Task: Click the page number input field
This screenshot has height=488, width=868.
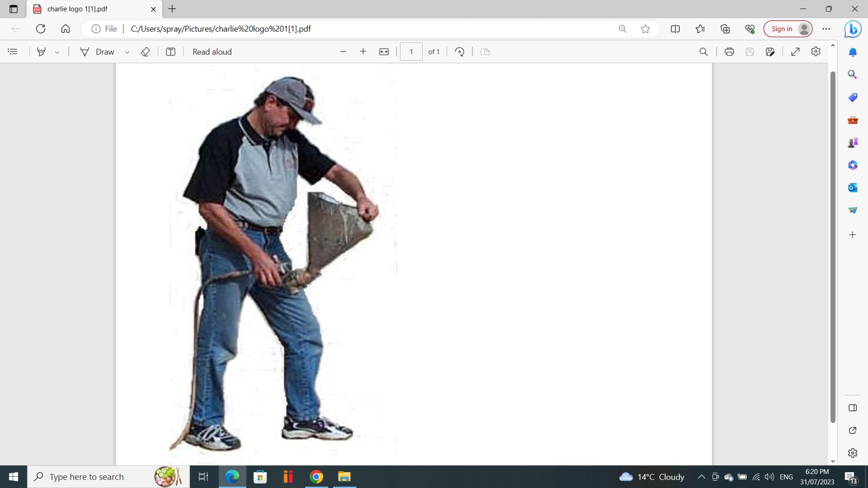Action: click(x=411, y=52)
